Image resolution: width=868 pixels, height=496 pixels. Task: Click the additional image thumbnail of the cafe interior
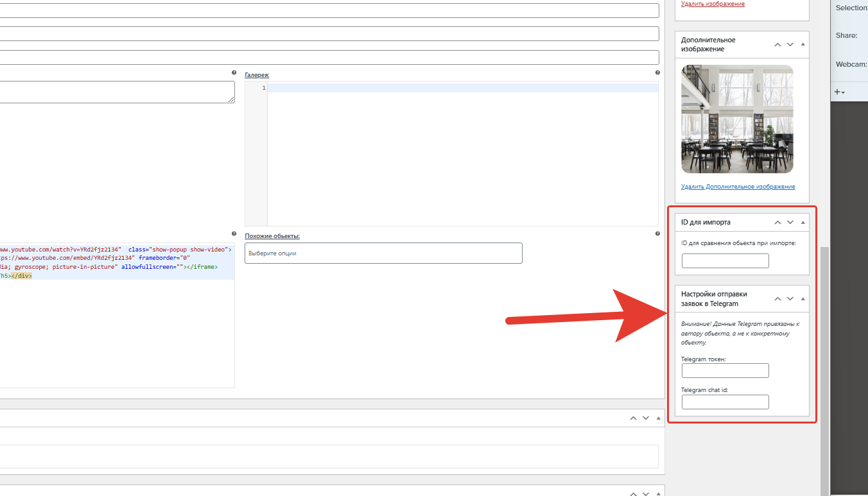(x=737, y=119)
